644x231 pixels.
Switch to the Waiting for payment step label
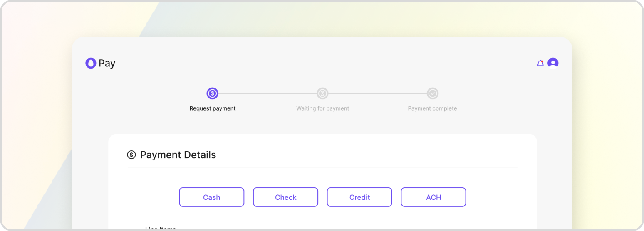coord(322,108)
